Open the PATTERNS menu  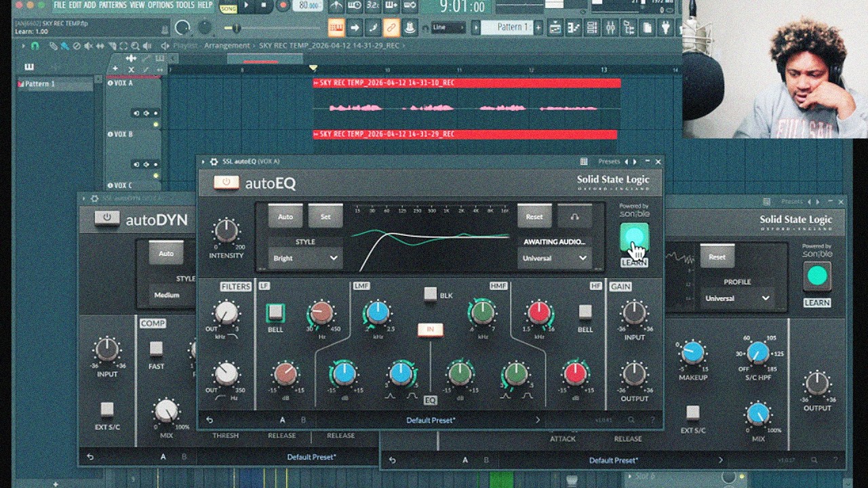click(x=113, y=5)
